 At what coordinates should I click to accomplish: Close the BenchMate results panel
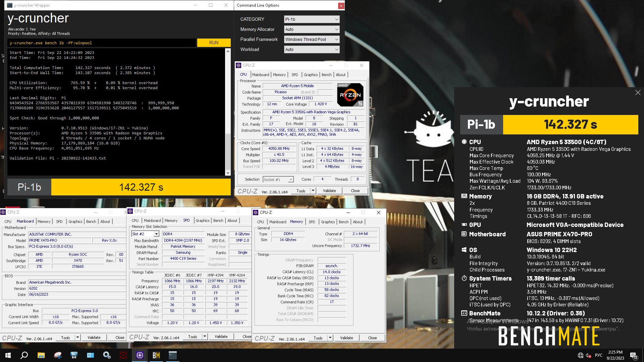click(x=638, y=93)
